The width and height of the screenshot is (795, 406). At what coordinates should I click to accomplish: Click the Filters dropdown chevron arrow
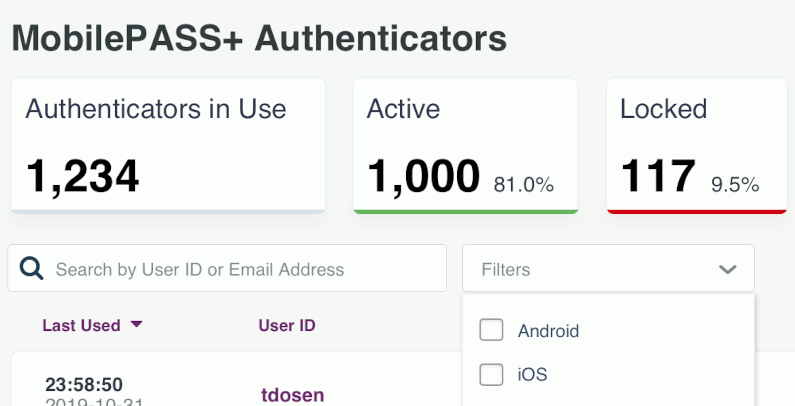click(728, 269)
